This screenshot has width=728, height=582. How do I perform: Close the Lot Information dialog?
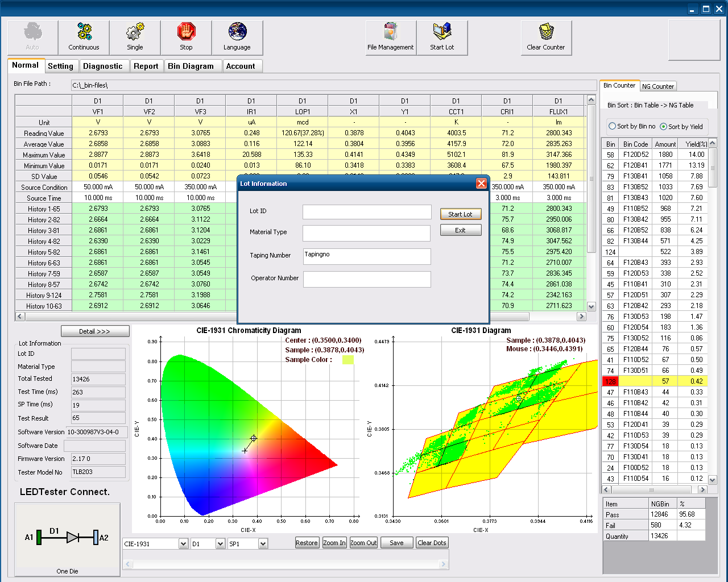(x=481, y=184)
